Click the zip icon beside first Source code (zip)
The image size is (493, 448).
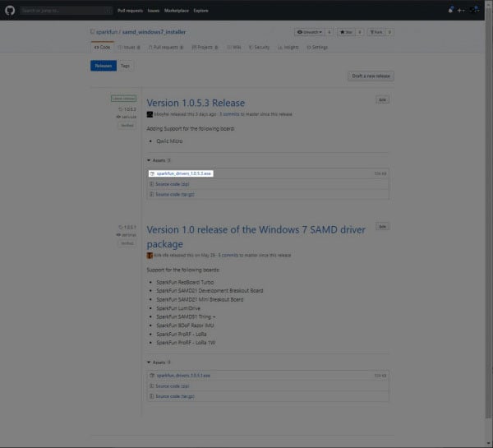[x=152, y=184]
